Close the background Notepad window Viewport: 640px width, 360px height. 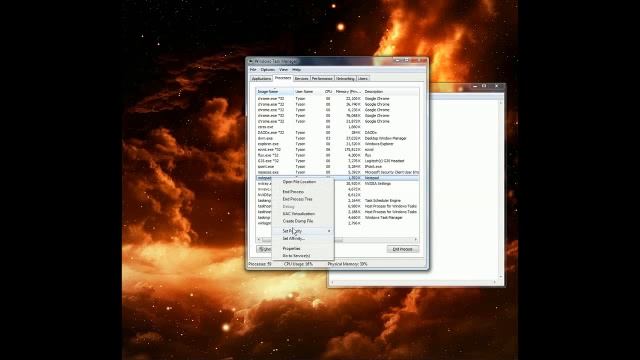tap(496, 86)
